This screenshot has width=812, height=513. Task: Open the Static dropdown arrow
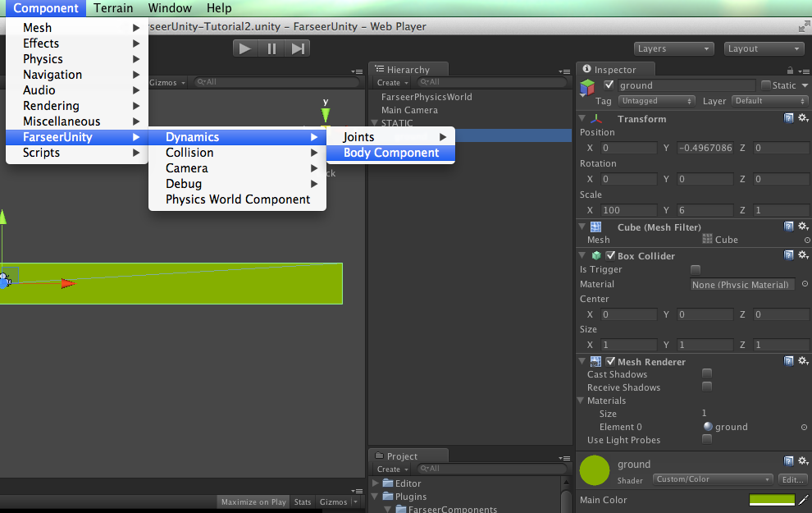pyautogui.click(x=805, y=85)
